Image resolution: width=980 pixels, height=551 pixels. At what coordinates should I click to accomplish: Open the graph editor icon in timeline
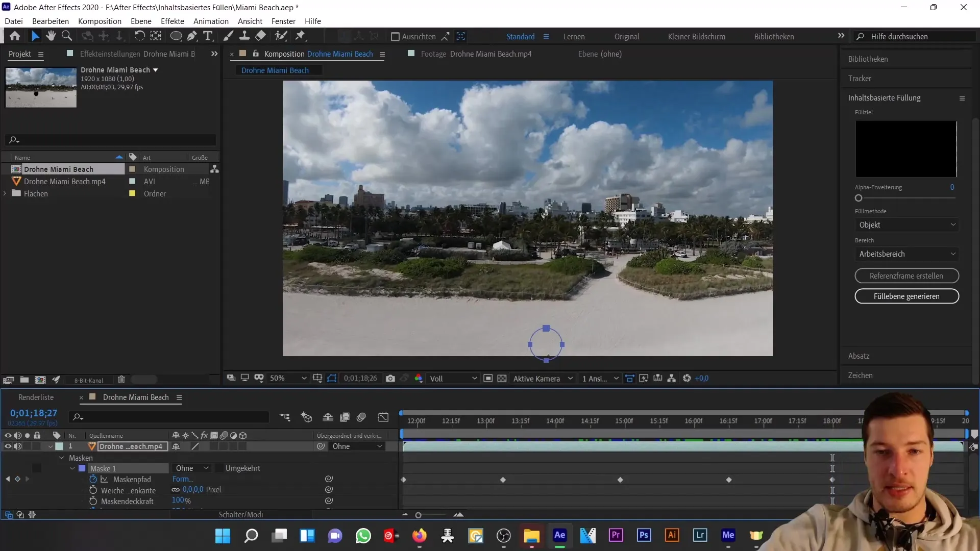click(383, 417)
